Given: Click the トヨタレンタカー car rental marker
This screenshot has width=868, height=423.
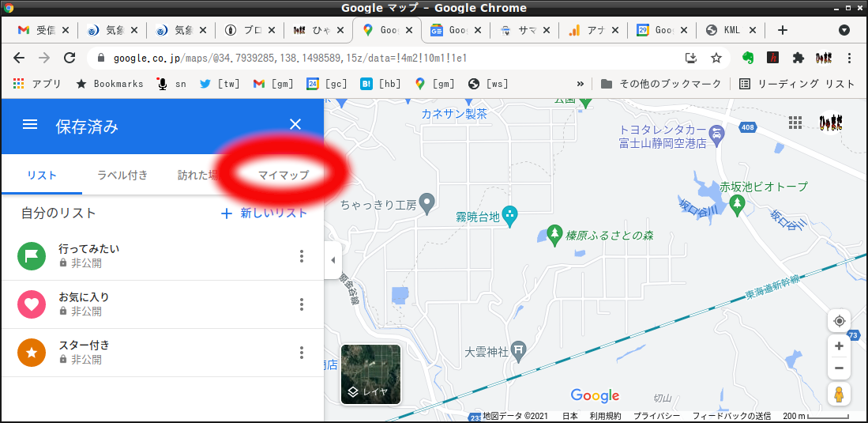Looking at the screenshot, I should pos(717,136).
